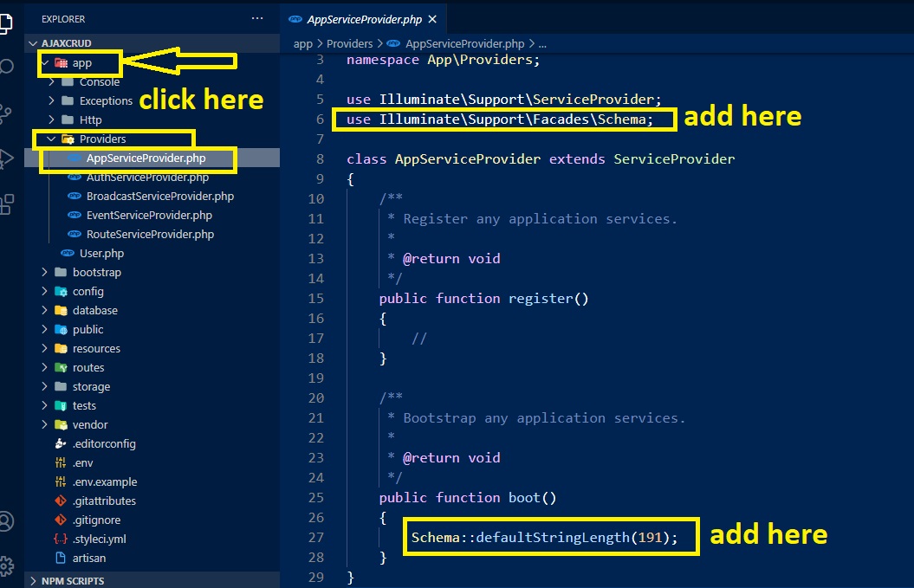Close the AppServiceProvider.php editor tab

pyautogui.click(x=431, y=19)
